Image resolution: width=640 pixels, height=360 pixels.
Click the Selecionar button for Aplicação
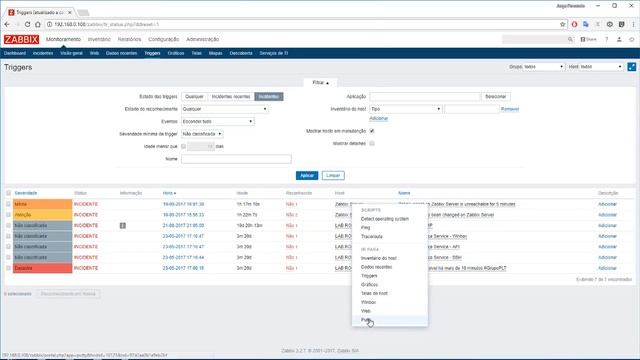(x=496, y=97)
